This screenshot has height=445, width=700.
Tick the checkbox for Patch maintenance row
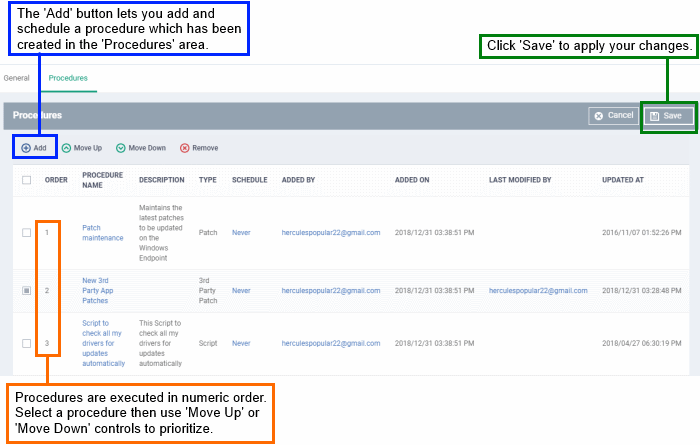(x=27, y=233)
